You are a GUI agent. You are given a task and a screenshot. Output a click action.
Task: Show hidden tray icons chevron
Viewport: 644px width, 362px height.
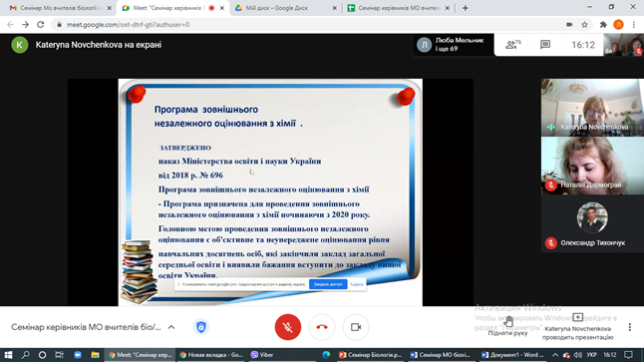555,355
